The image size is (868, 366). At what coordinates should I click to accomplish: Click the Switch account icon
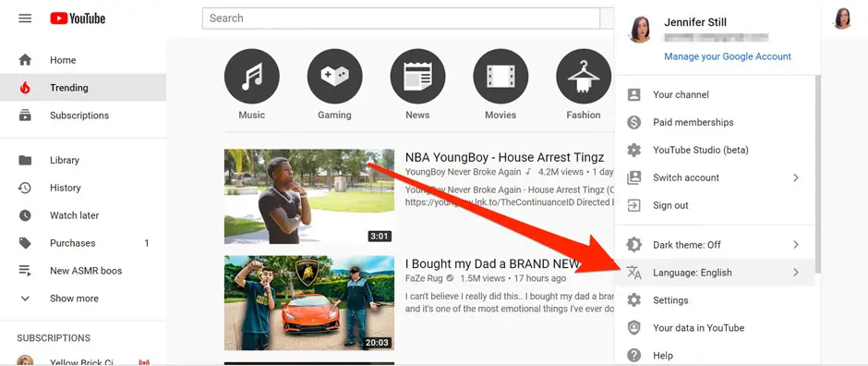(x=633, y=177)
